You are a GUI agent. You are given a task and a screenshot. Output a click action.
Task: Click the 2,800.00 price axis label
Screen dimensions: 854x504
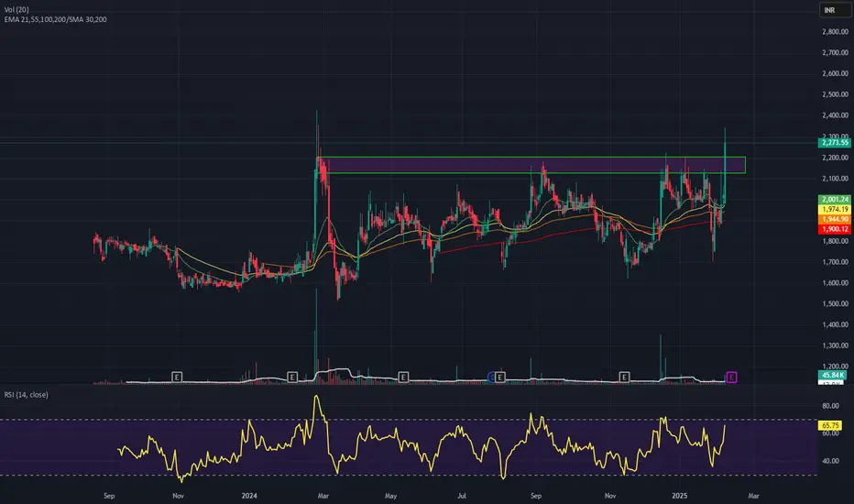click(x=835, y=31)
